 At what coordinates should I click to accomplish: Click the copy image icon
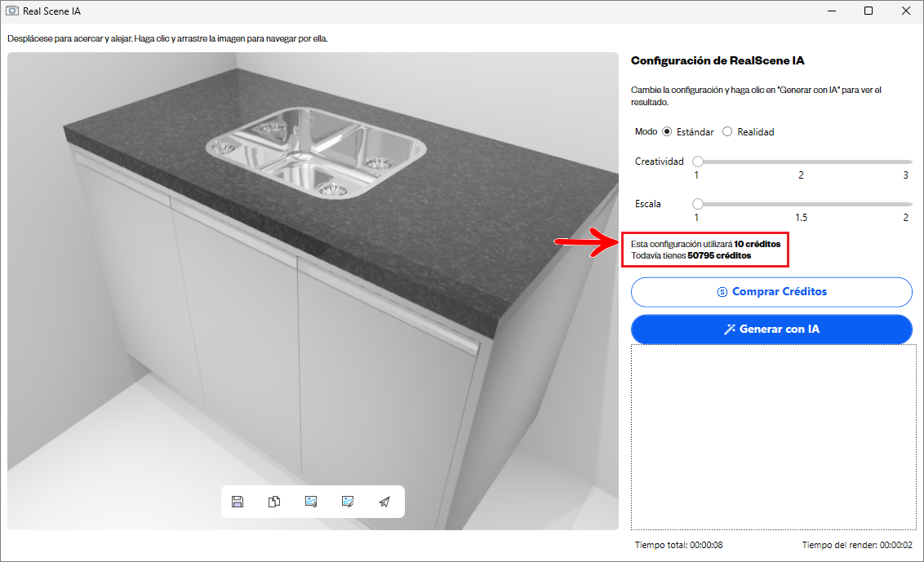(x=274, y=502)
